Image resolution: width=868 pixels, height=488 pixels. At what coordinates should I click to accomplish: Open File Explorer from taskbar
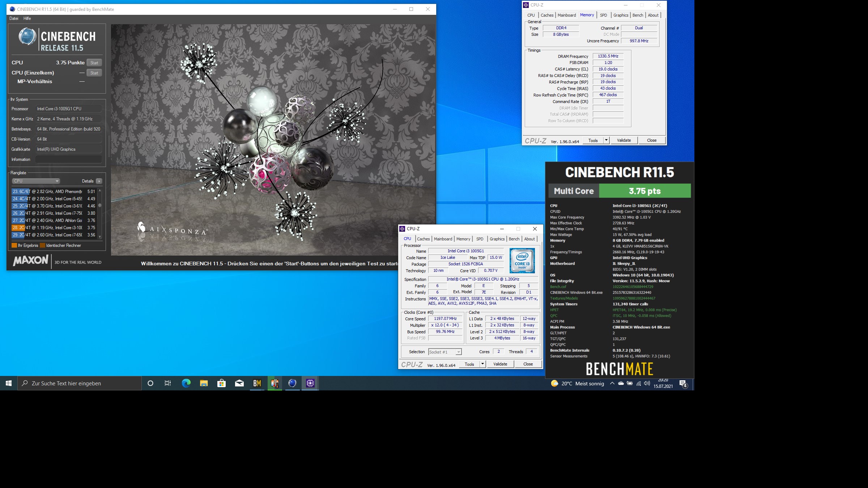click(204, 383)
